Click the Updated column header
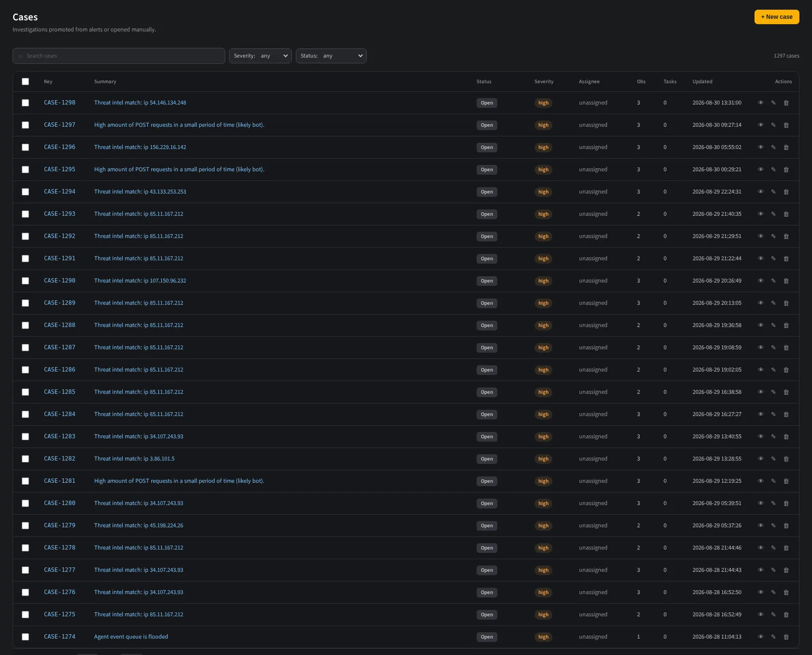 coord(702,82)
